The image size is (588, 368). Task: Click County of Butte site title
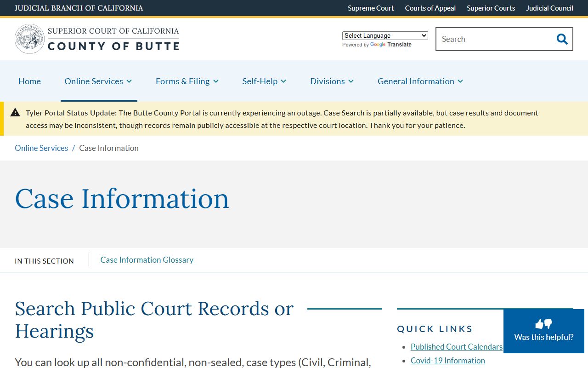(113, 46)
